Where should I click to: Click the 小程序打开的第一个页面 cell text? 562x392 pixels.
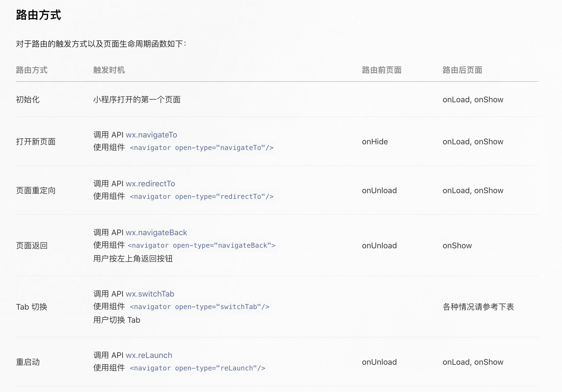137,100
